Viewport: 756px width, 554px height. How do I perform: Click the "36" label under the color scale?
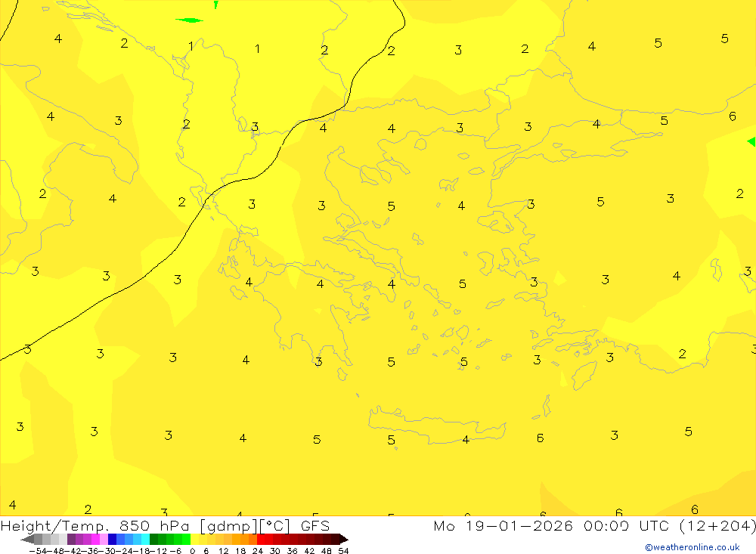pos(292,551)
